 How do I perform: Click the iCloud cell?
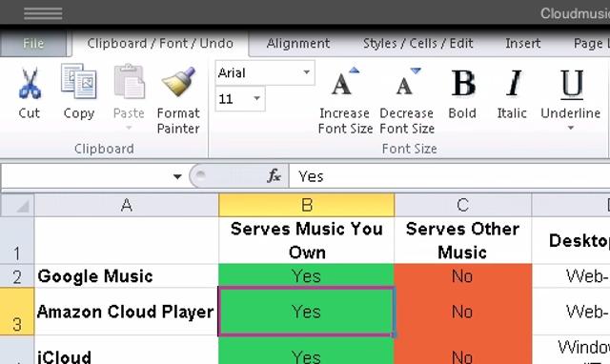tap(127, 350)
